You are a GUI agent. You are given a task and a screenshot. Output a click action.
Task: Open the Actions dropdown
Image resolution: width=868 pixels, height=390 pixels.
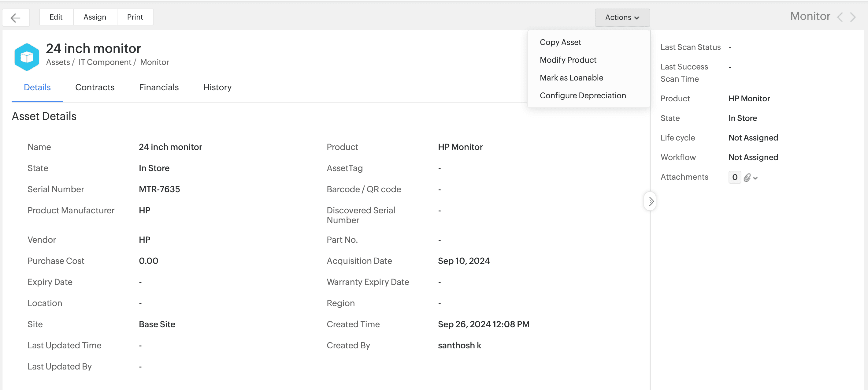point(622,17)
